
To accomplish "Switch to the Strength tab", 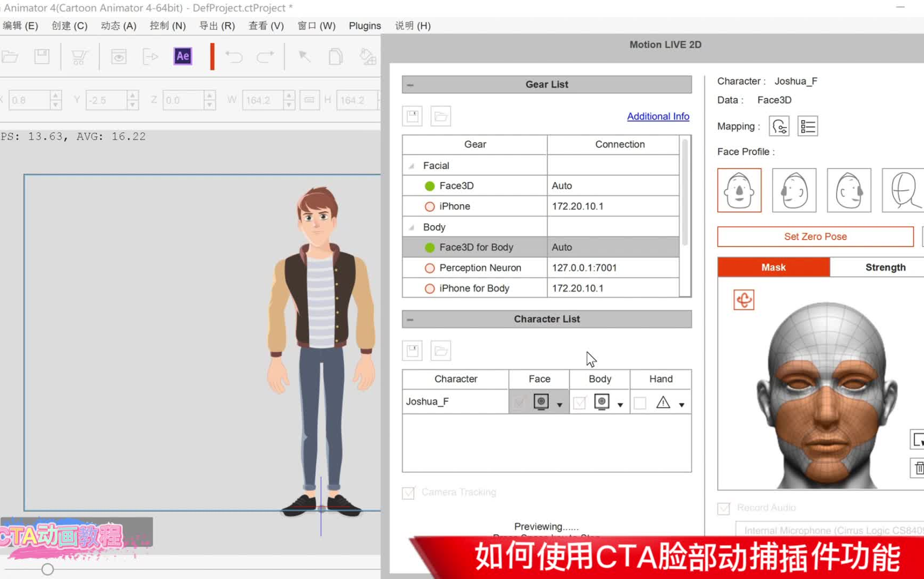I will (877, 268).
